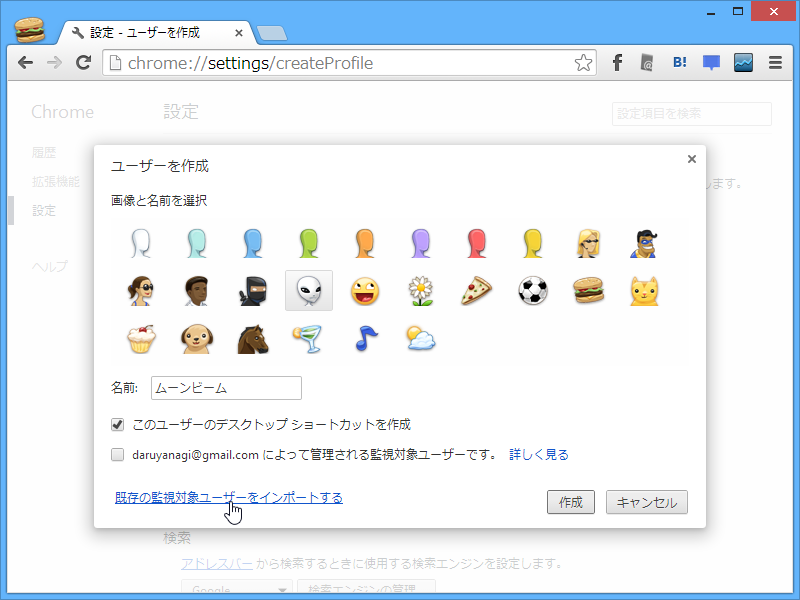The width and height of the screenshot is (800, 600).
Task: Click the アドレスバー link in search section
Action: [217, 563]
